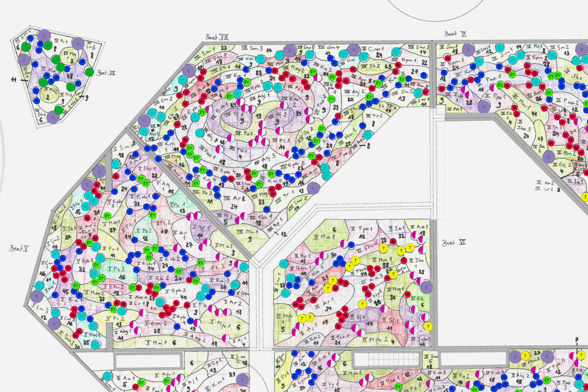Select the purple G marker inside Beet VI

[426, 287]
